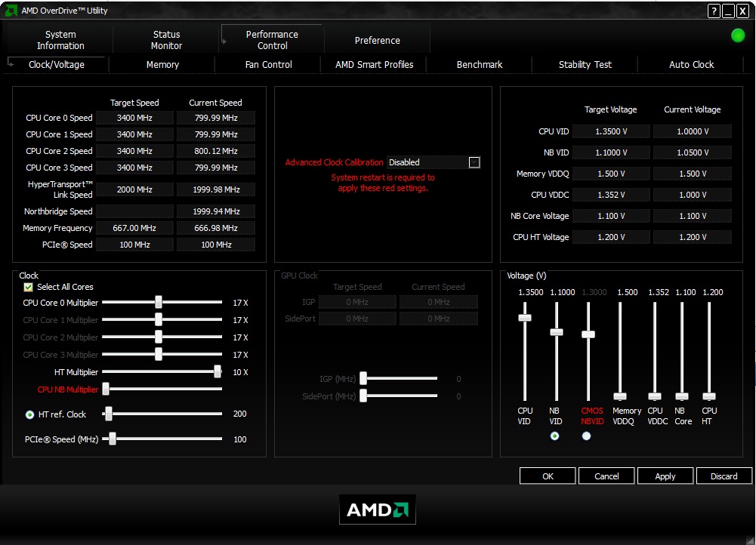Click the CPU Core 0 Multiplier slider handle
Viewport: 756px width, 545px height.
point(159,303)
